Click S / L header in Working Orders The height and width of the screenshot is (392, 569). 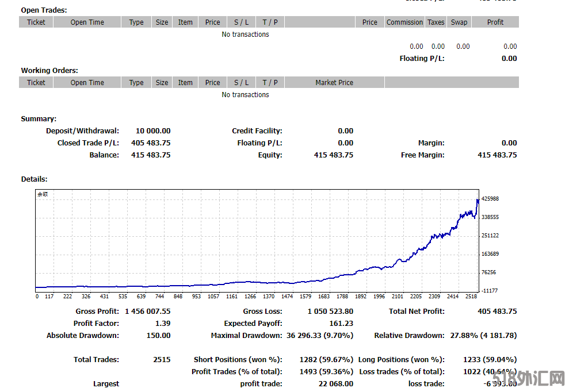242,83
